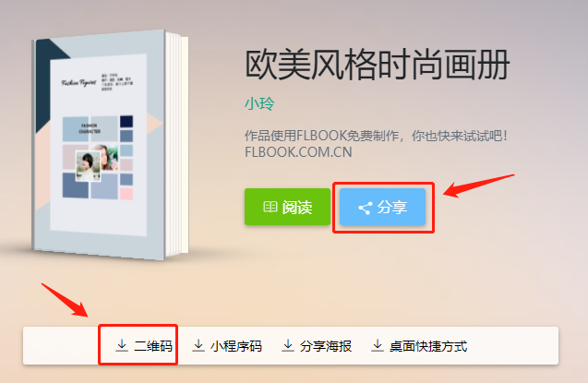
Task: Click the navy square on the cover
Action: pos(126,122)
